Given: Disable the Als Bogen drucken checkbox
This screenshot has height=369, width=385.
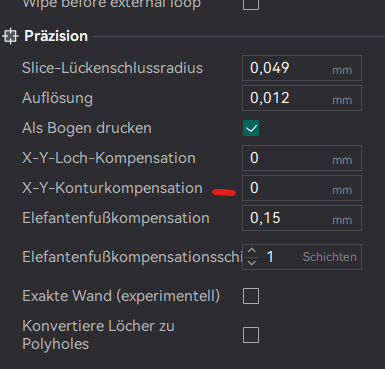Looking at the screenshot, I should pos(251,128).
